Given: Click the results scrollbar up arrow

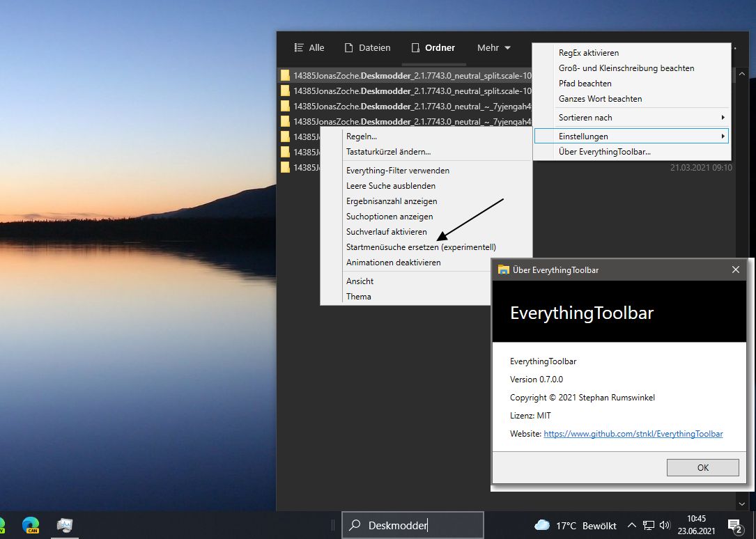Looking at the screenshot, I should (x=742, y=75).
